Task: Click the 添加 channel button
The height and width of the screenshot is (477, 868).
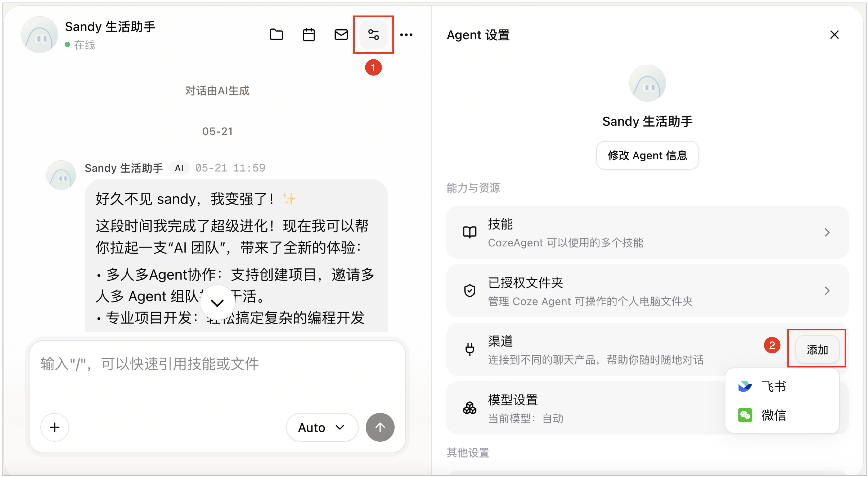Action: 817,349
